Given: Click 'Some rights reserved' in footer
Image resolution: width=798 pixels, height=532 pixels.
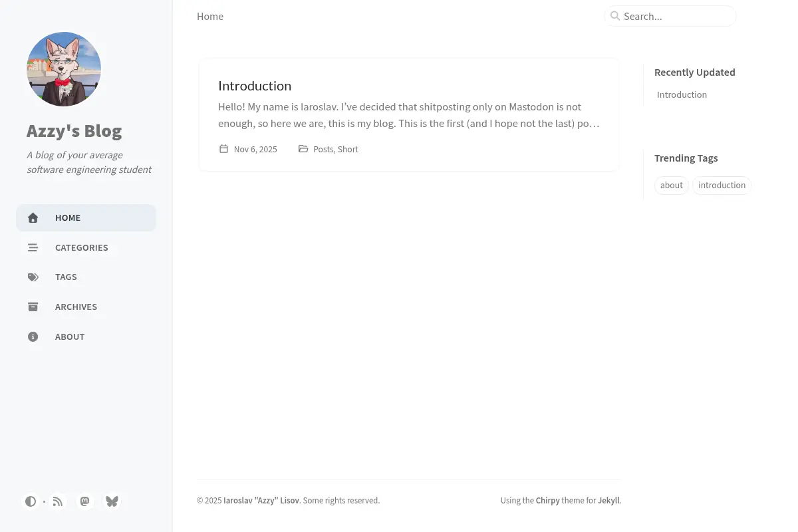Looking at the screenshot, I should [x=341, y=501].
